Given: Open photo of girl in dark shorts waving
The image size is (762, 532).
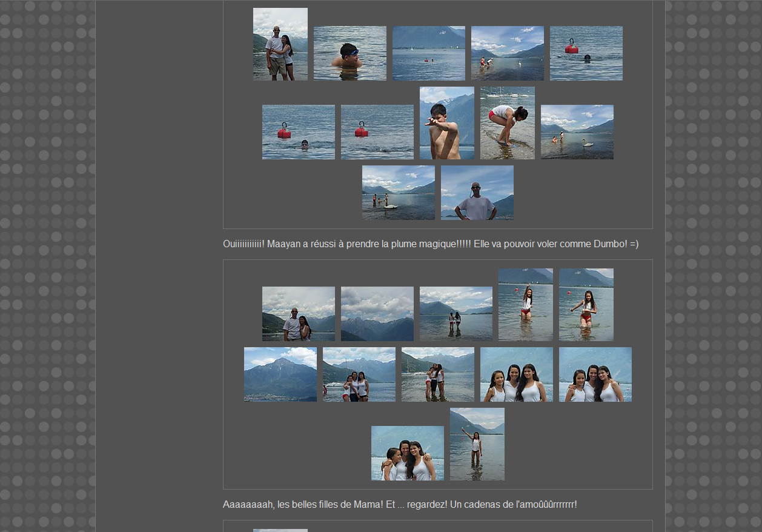Looking at the screenshot, I should (x=477, y=444).
